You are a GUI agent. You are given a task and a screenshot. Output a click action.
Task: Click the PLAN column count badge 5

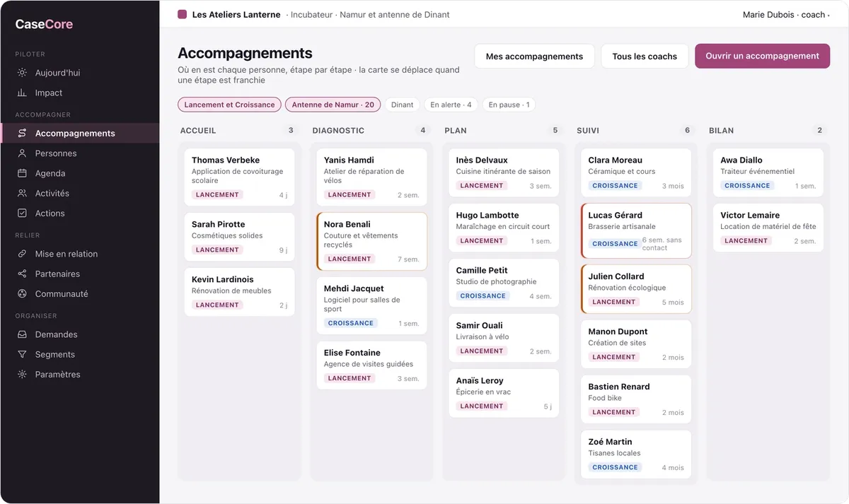pos(555,131)
